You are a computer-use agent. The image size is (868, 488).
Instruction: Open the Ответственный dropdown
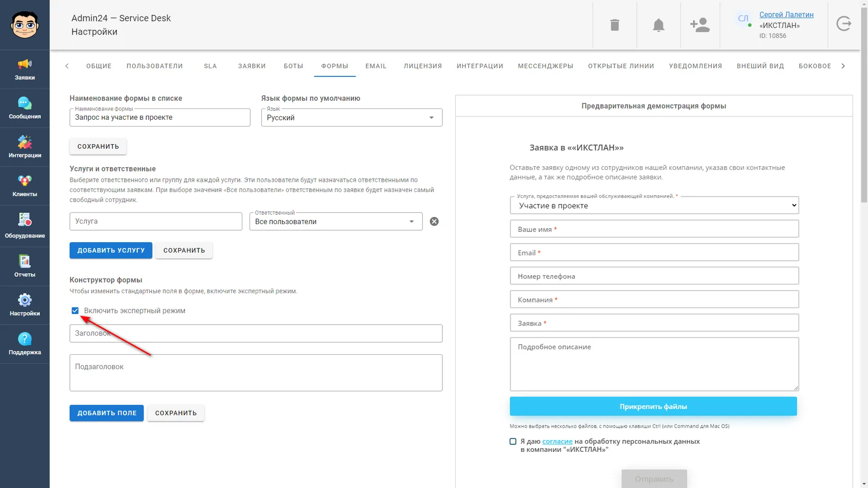[336, 222]
